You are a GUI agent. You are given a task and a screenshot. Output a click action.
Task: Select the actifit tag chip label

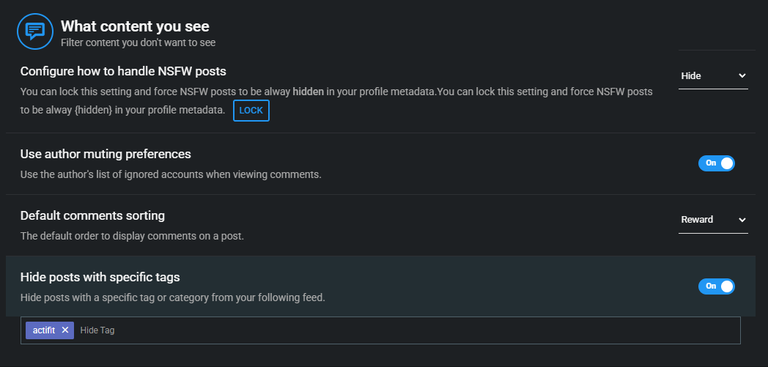pos(44,330)
